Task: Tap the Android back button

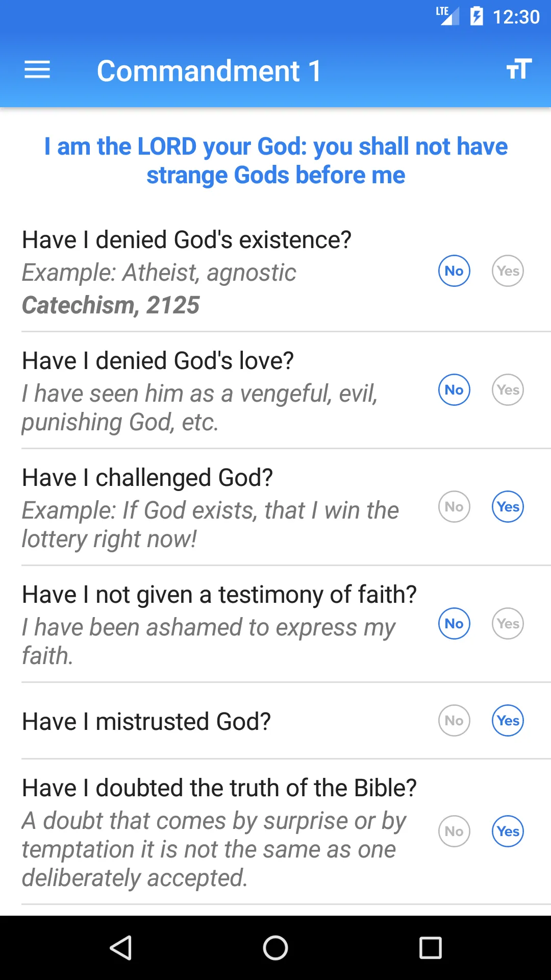Action: point(121,948)
